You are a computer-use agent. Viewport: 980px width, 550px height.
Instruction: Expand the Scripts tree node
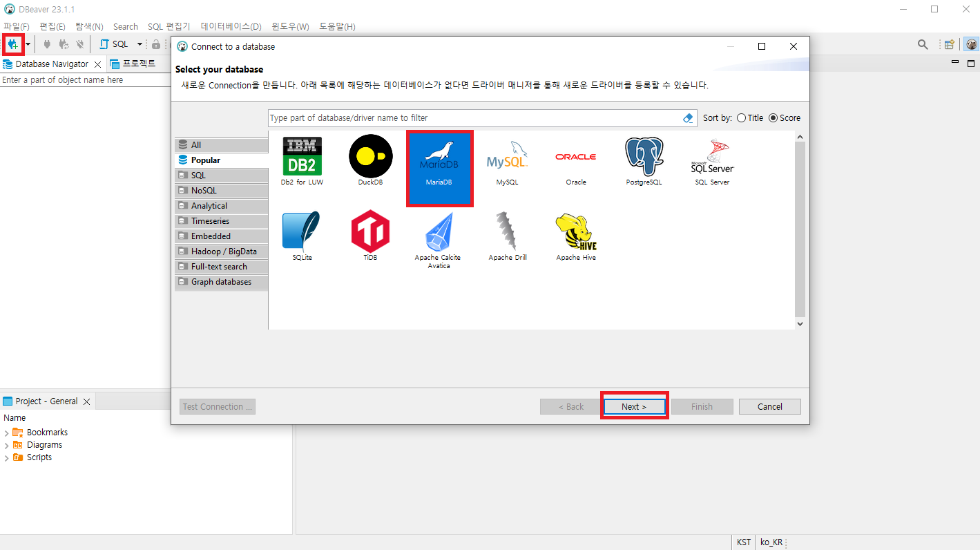tap(7, 457)
